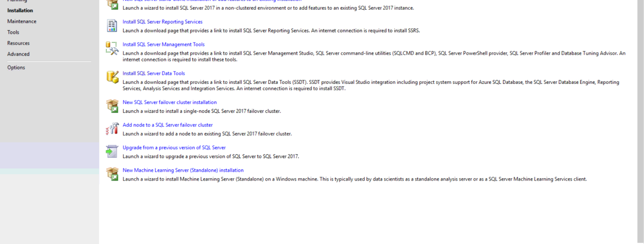Click the failover cluster installation box icon
Viewport: 644px width, 244px height.
click(112, 106)
